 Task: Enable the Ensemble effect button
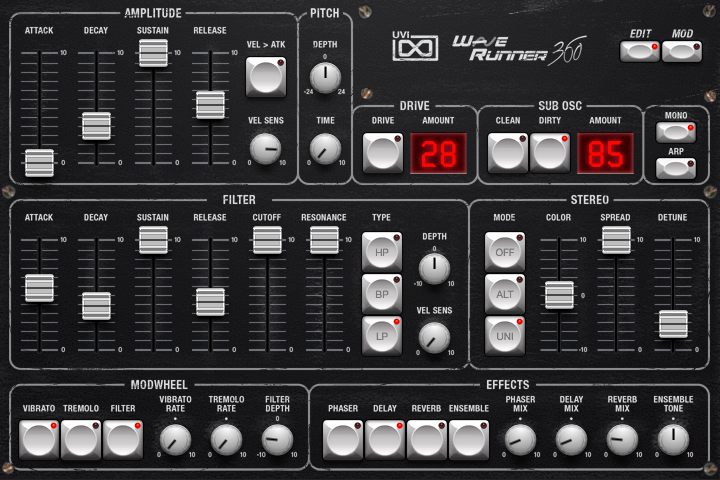coord(469,440)
